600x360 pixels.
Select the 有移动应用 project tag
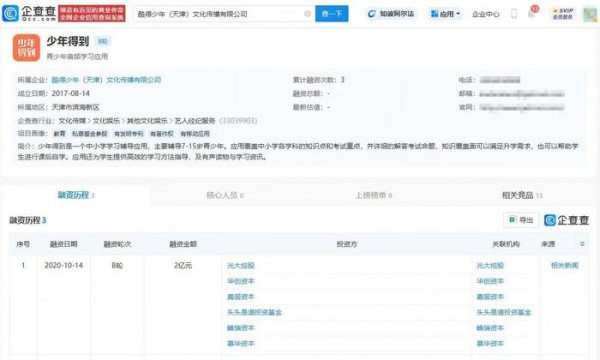pos(195,134)
